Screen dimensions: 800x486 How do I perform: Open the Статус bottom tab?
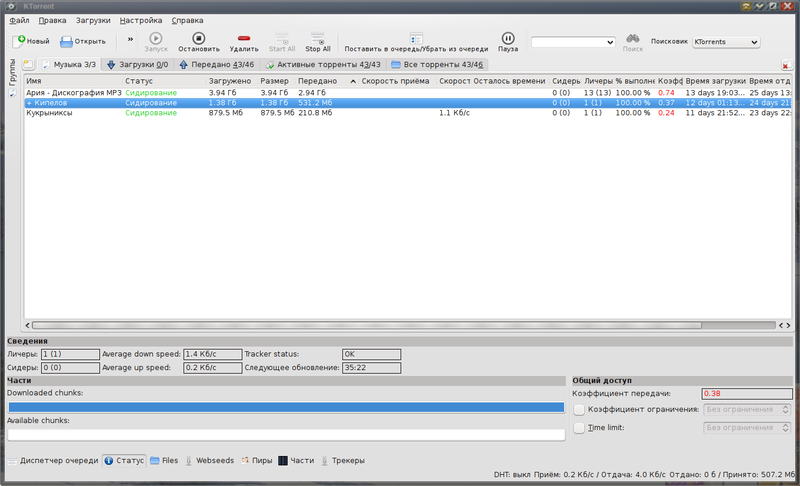pos(124,461)
